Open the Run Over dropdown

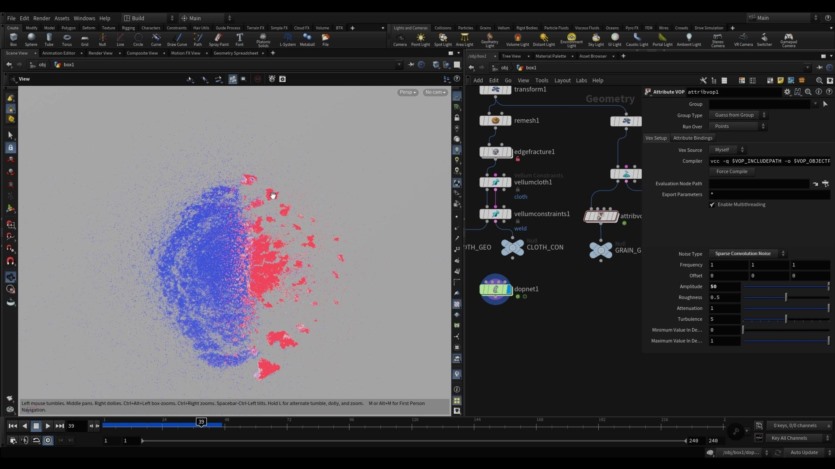point(738,126)
